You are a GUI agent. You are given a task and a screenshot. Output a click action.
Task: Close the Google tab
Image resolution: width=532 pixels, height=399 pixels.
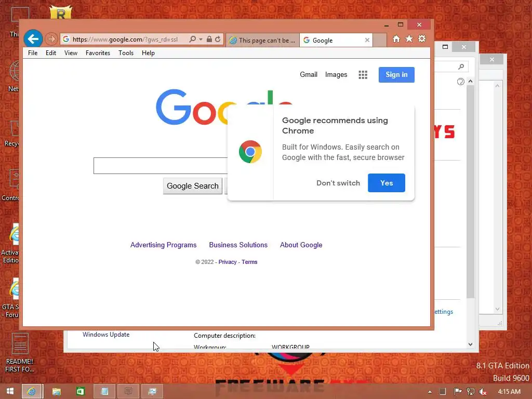(367, 40)
